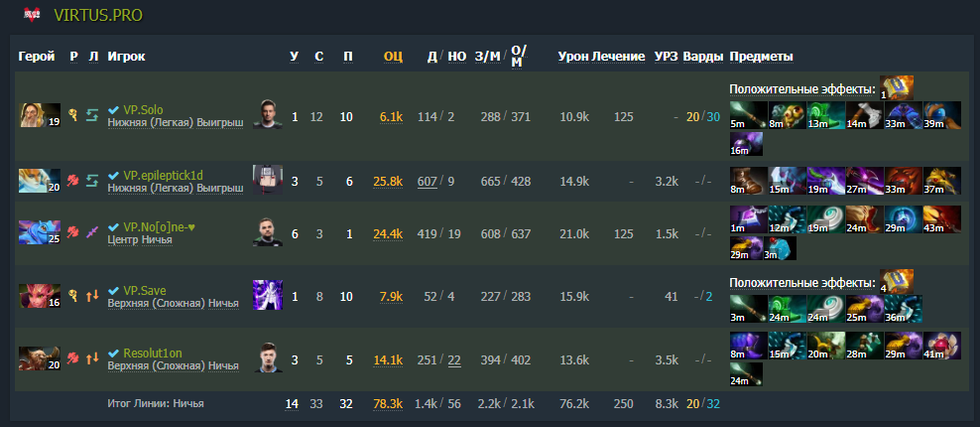Select VP.Save's hero portrait
980x427 pixels.
click(40, 296)
